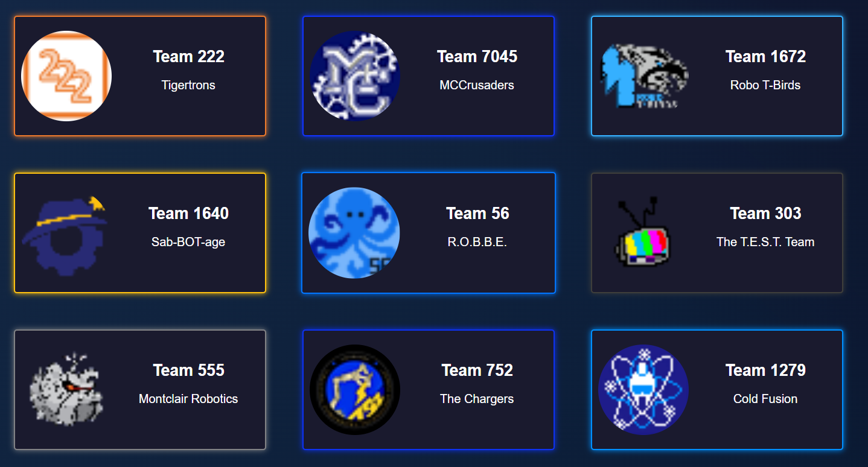Image resolution: width=868 pixels, height=467 pixels.
Task: Click the Tigertrons name label
Action: point(188,85)
